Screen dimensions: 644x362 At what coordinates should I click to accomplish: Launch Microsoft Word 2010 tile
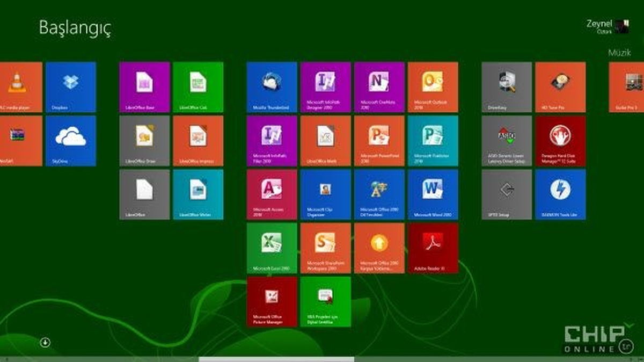pyautogui.click(x=433, y=194)
